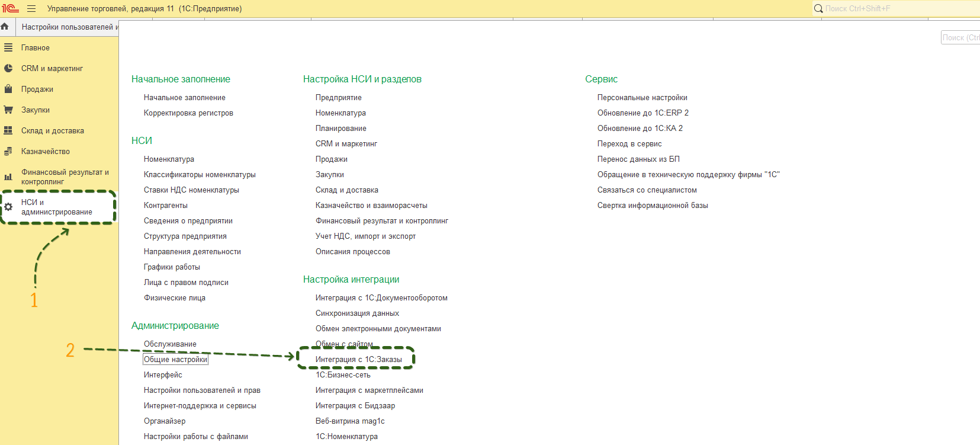Open Перенос данных из БП
The height and width of the screenshot is (445, 980).
(638, 159)
